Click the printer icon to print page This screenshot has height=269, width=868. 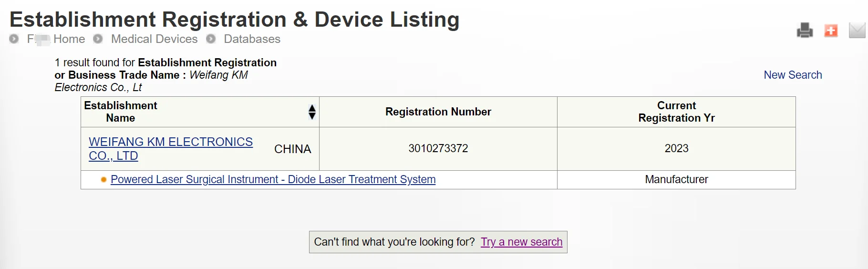(x=805, y=31)
